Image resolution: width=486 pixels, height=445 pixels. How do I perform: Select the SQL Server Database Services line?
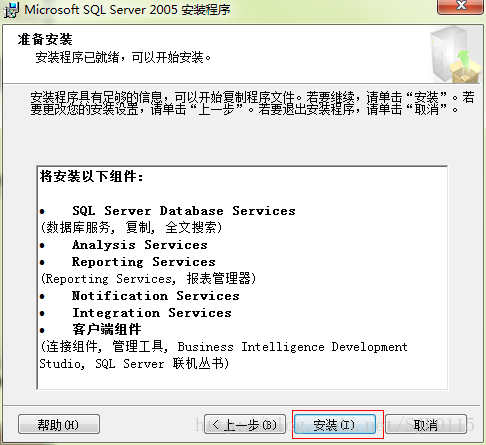coord(184,211)
